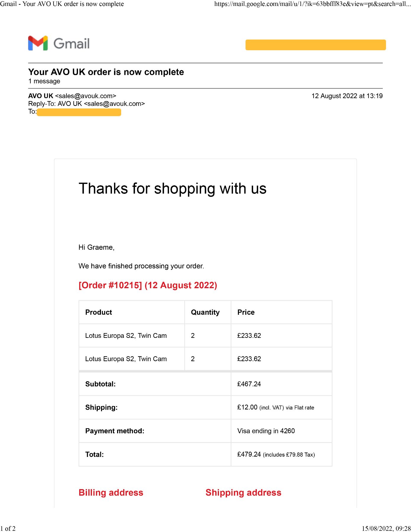Click the Quantity column header

[205, 312]
